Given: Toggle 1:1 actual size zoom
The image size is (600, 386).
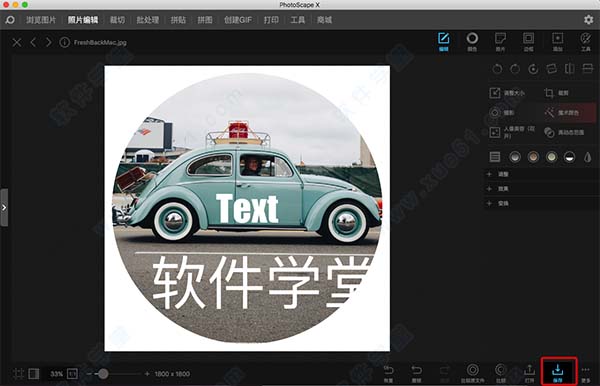Looking at the screenshot, I should pyautogui.click(x=72, y=373).
